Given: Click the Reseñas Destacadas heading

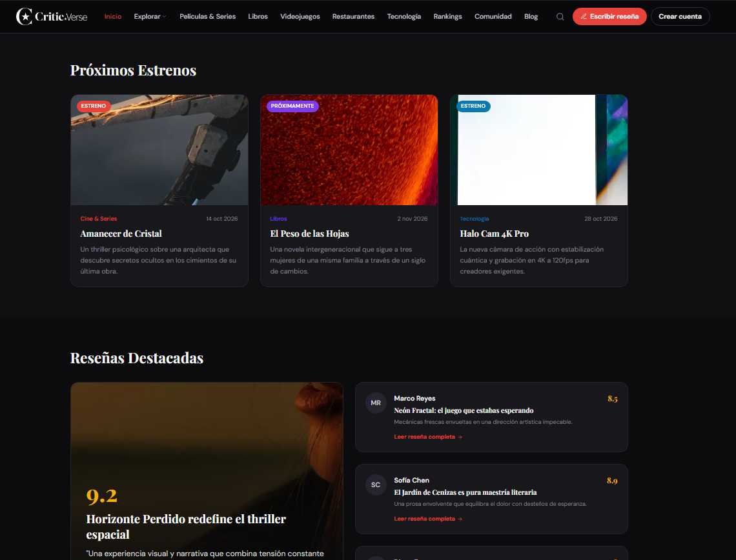Looking at the screenshot, I should [x=137, y=358].
